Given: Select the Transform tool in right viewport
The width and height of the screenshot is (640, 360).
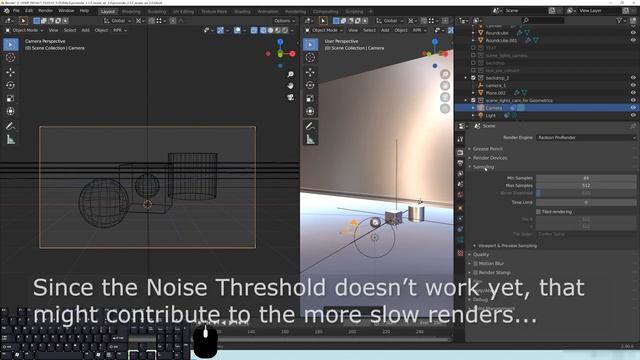Looking at the screenshot, I should pyautogui.click(x=310, y=111).
